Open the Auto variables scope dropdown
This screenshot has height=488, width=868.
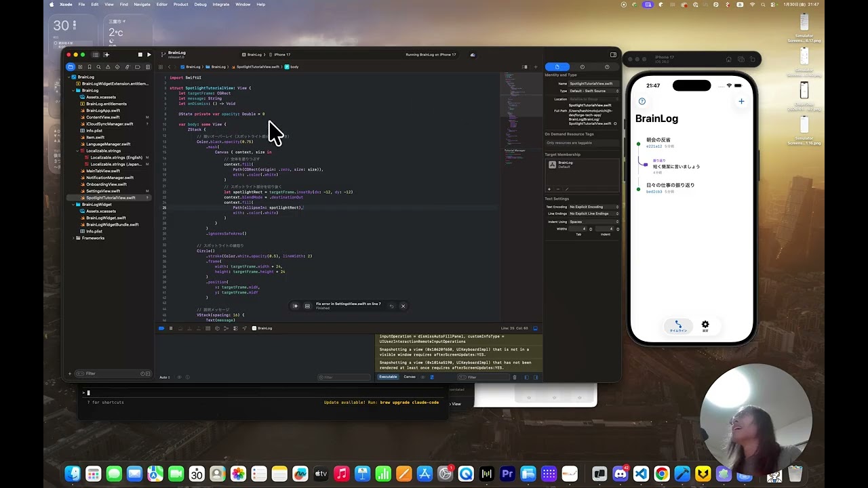pos(165,377)
